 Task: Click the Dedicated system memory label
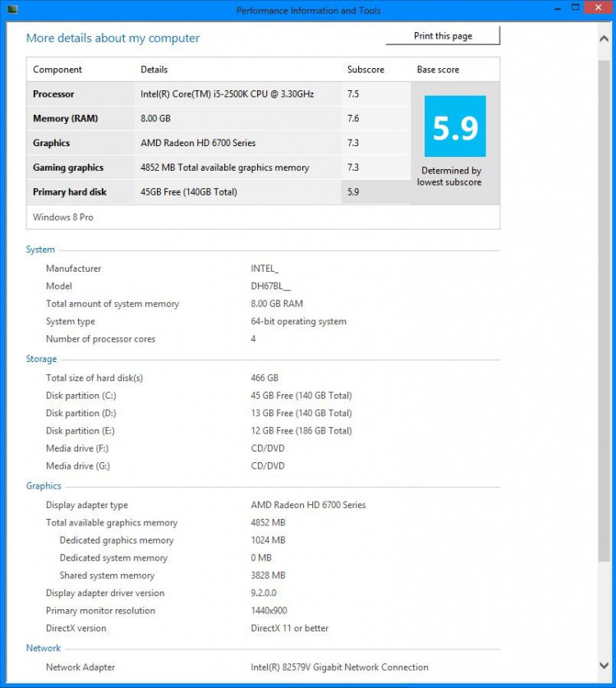click(113, 558)
